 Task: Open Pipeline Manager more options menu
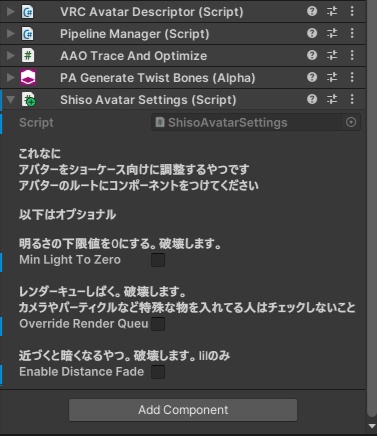pyautogui.click(x=352, y=33)
